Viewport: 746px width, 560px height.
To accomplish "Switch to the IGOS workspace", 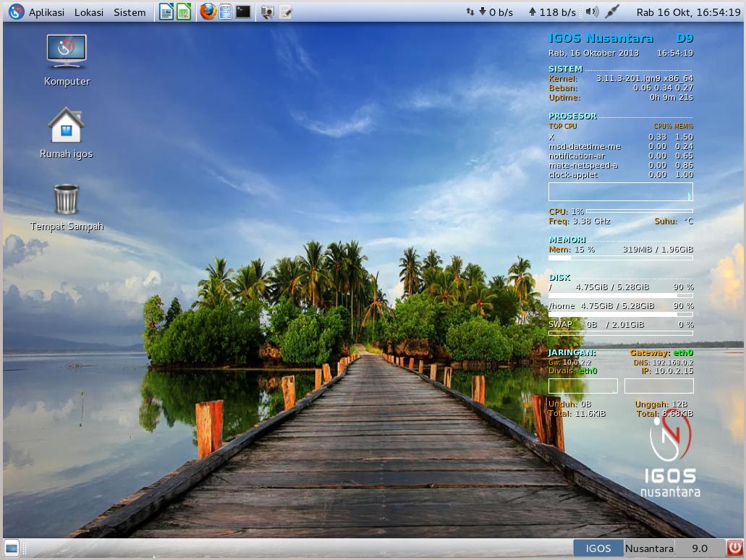I will [x=598, y=548].
